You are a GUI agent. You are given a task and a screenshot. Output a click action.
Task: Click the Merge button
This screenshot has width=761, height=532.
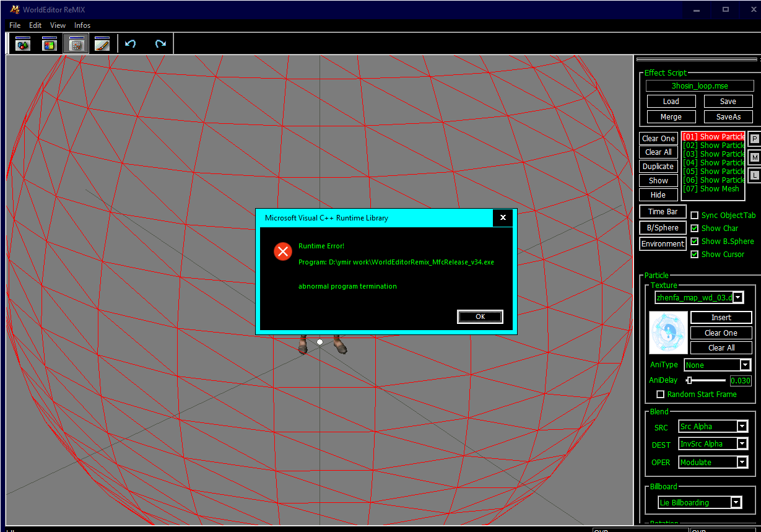(671, 116)
